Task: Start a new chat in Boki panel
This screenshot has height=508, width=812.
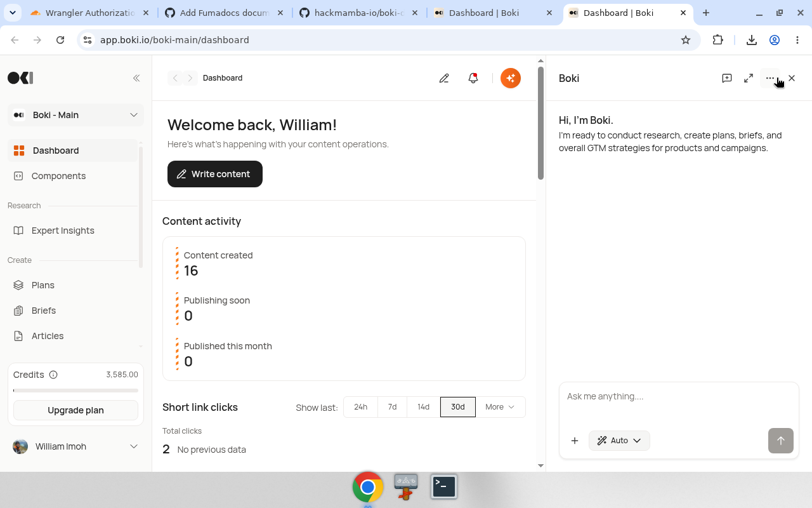Action: coord(727,78)
